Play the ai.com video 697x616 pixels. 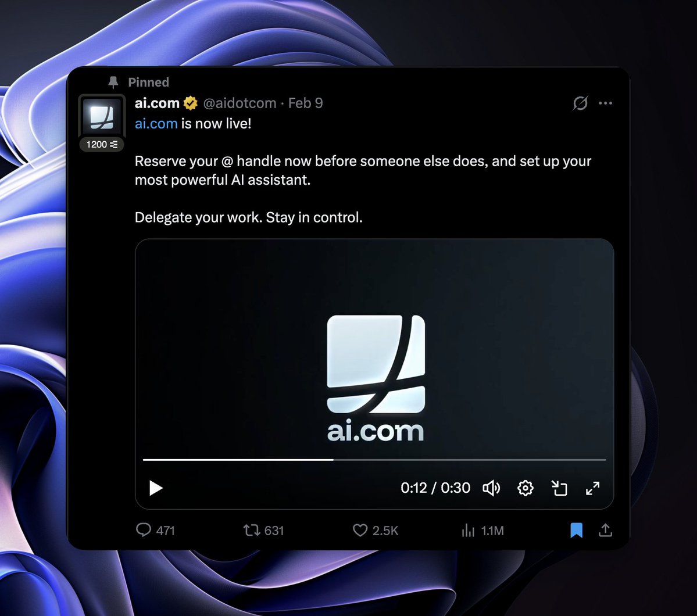coord(156,488)
